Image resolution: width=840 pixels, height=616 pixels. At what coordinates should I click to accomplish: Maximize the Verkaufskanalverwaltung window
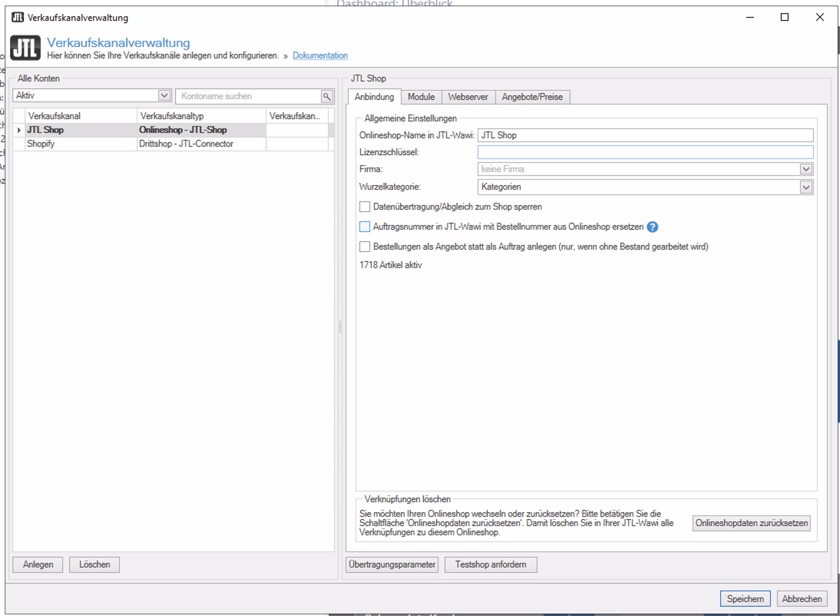pyautogui.click(x=785, y=17)
